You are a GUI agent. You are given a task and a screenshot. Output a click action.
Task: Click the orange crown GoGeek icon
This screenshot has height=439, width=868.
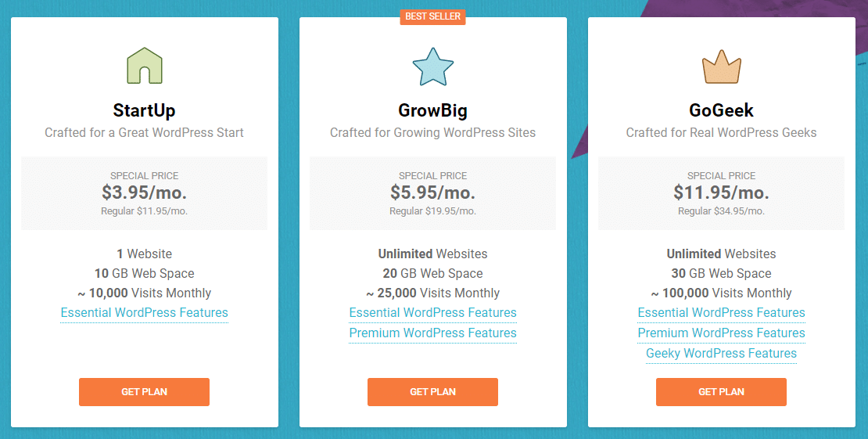pos(721,67)
